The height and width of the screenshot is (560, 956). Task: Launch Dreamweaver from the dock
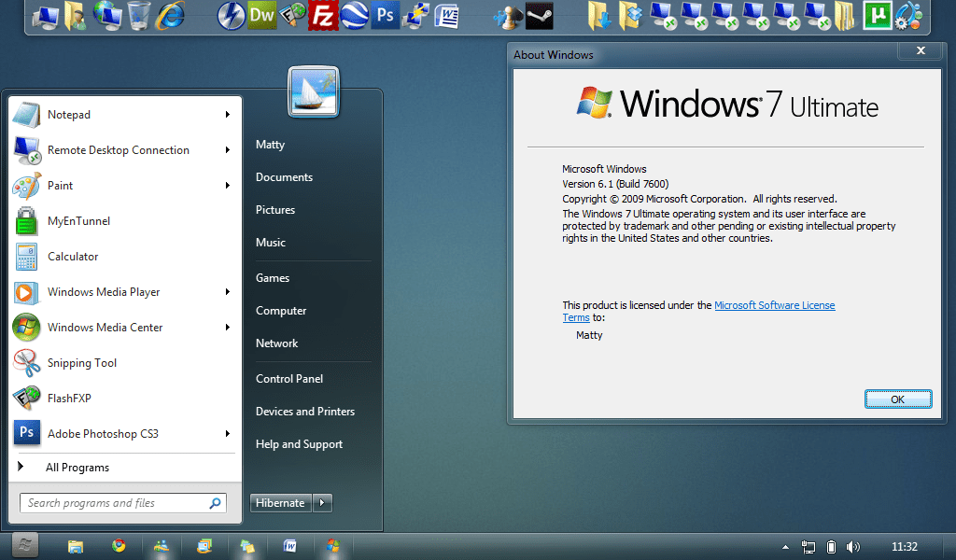[262, 15]
